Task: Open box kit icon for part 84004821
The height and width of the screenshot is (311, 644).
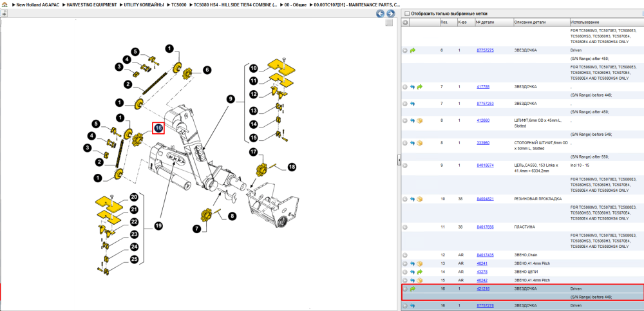Action: click(x=420, y=199)
